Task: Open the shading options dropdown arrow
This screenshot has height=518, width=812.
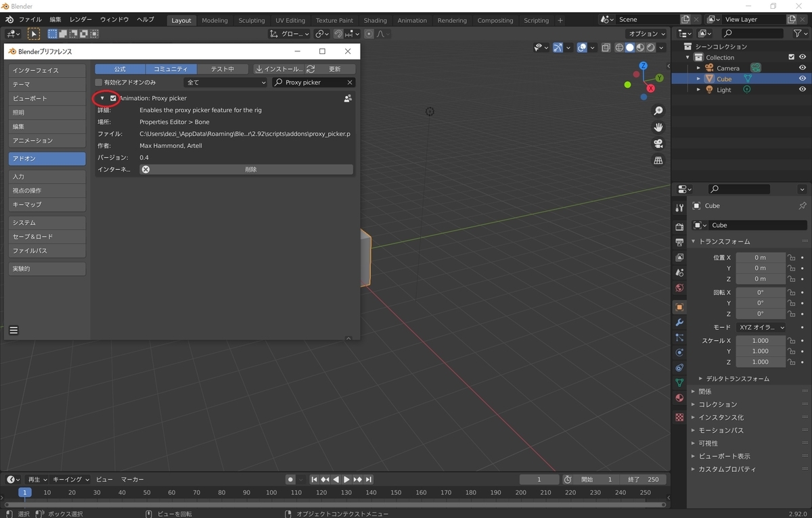Action: pyautogui.click(x=661, y=47)
